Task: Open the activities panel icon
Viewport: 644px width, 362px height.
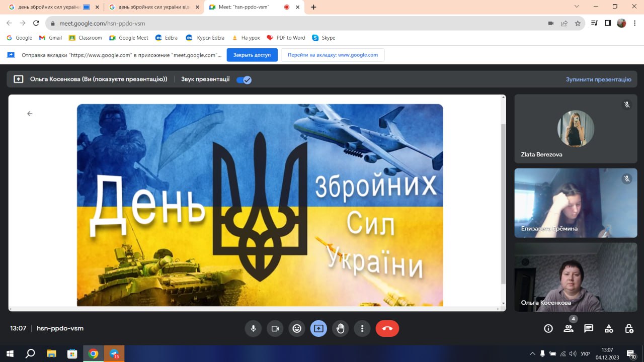Action: tap(609, 329)
